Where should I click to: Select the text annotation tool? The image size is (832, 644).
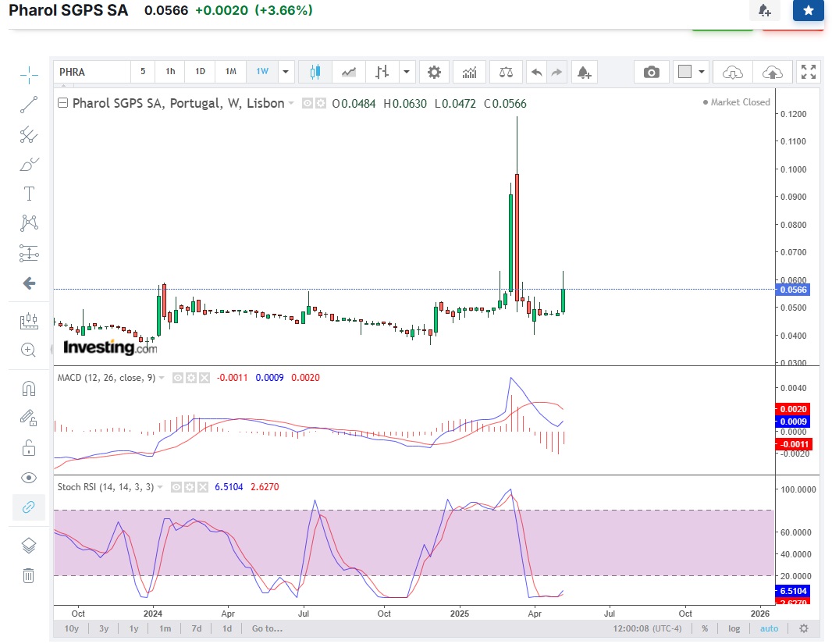click(29, 194)
